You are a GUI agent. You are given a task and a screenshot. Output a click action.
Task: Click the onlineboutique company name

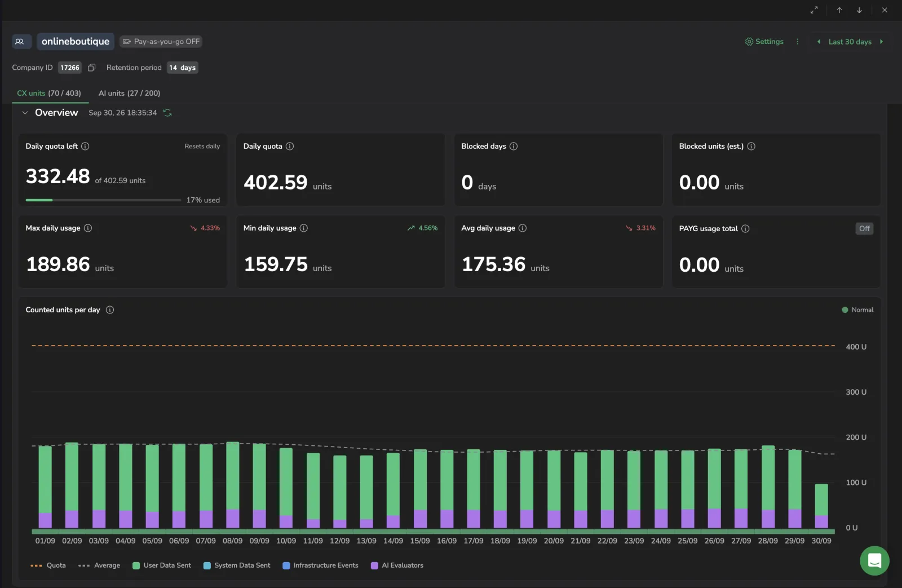click(76, 42)
